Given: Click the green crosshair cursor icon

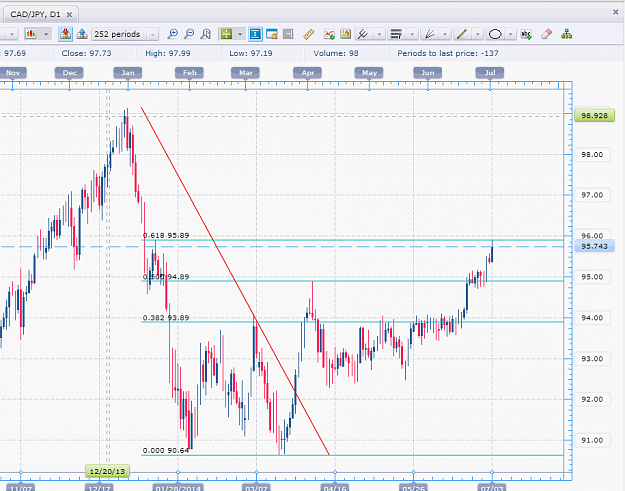Looking at the screenshot, I should tap(226, 34).
